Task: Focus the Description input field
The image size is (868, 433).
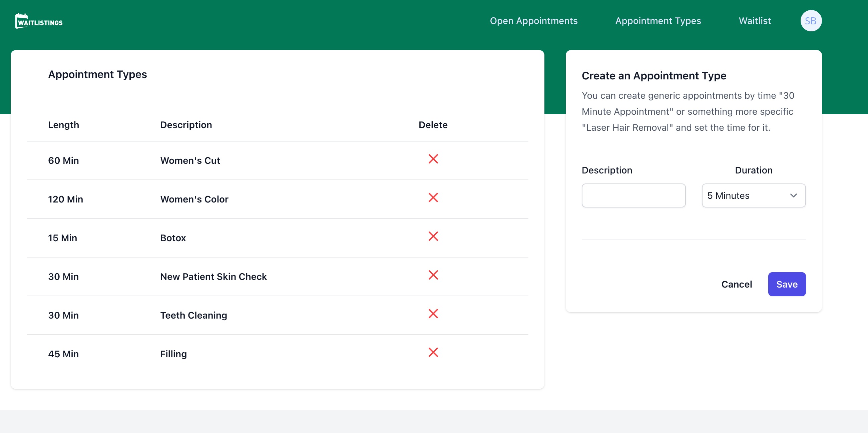Action: click(x=633, y=195)
